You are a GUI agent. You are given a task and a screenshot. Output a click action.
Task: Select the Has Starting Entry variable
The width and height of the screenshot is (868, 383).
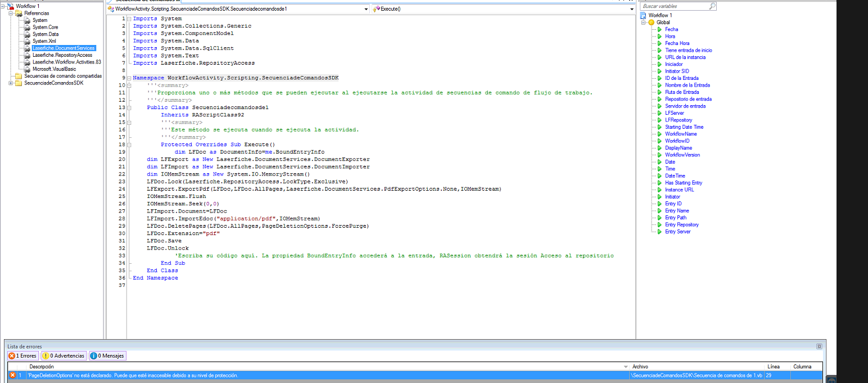[x=684, y=183]
